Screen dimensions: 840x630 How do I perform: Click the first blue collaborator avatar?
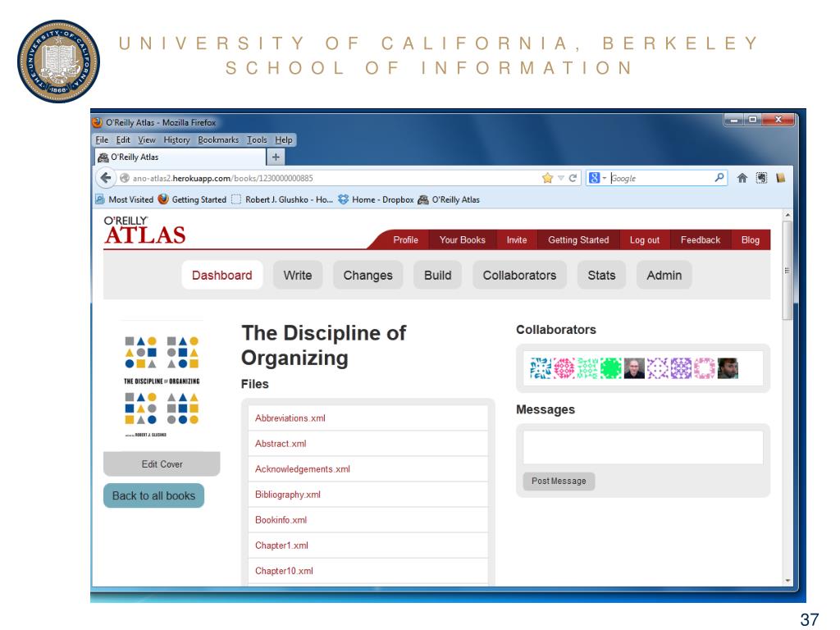(540, 368)
